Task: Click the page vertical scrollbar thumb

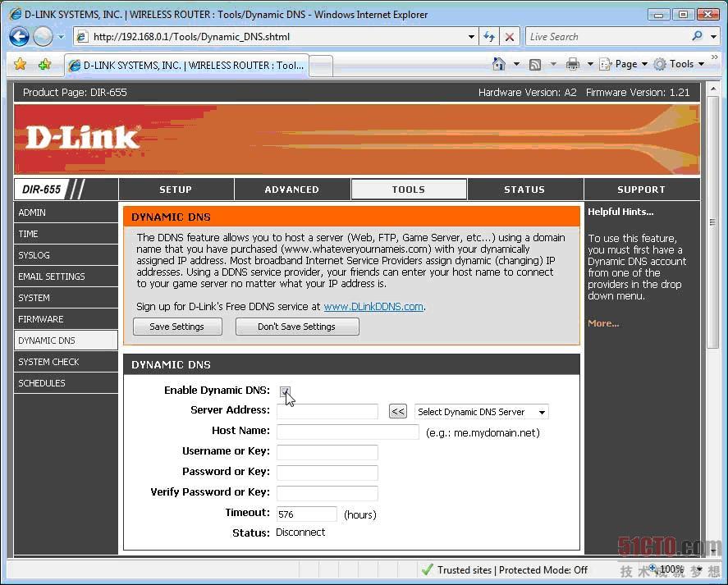Action: coord(712,222)
